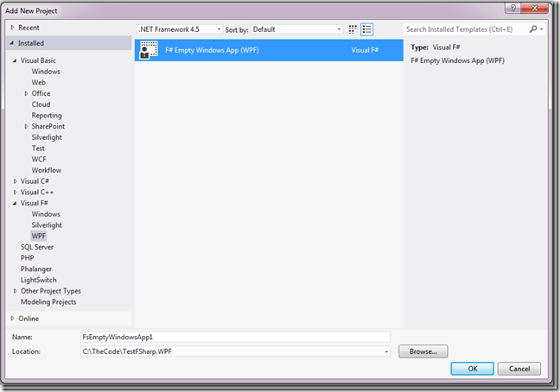Click the search magnifier icon
This screenshot has height=392, width=560.
click(x=533, y=29)
